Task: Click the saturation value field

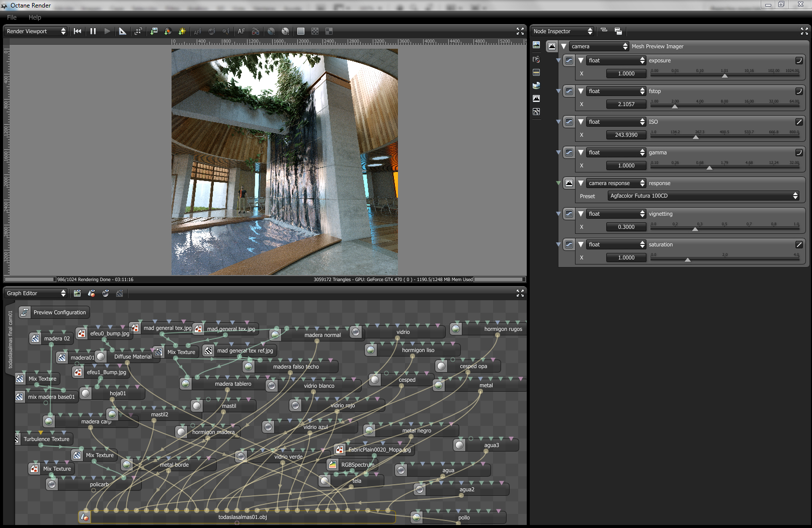Action: pos(626,257)
